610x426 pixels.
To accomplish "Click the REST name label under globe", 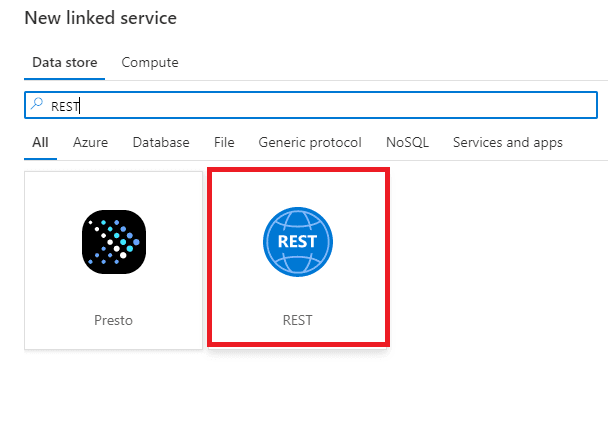I will click(297, 321).
